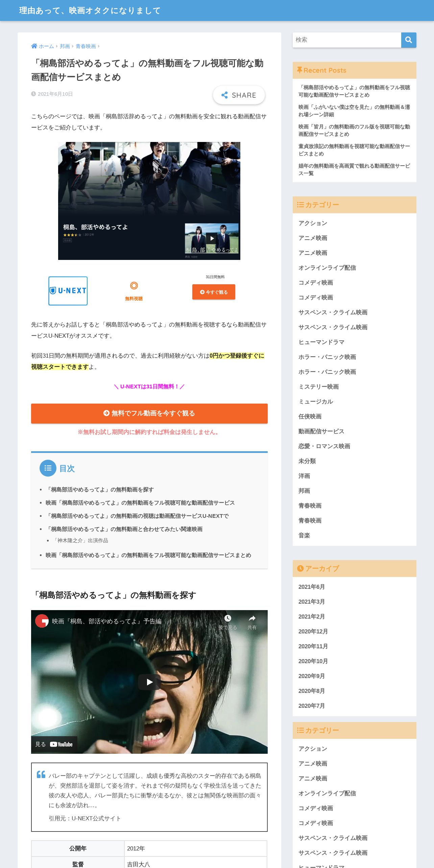
Task: Click the YouTube video title 予告編
Action: click(x=107, y=621)
